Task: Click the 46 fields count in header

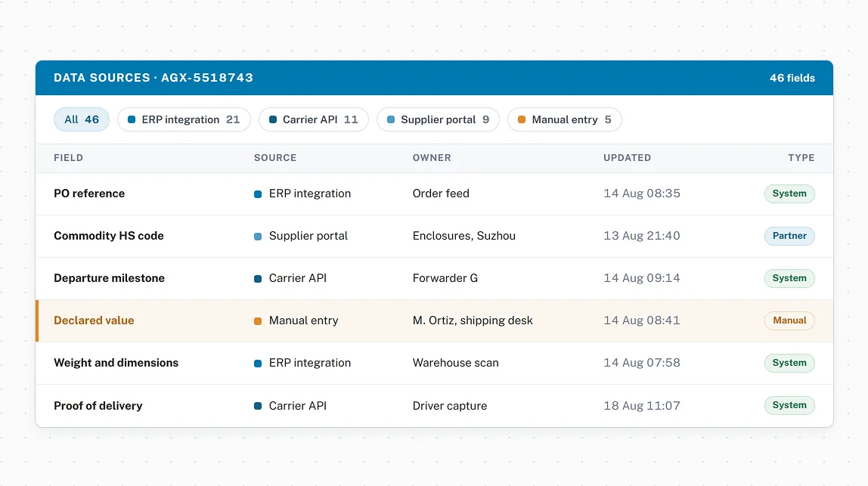Action: 792,78
